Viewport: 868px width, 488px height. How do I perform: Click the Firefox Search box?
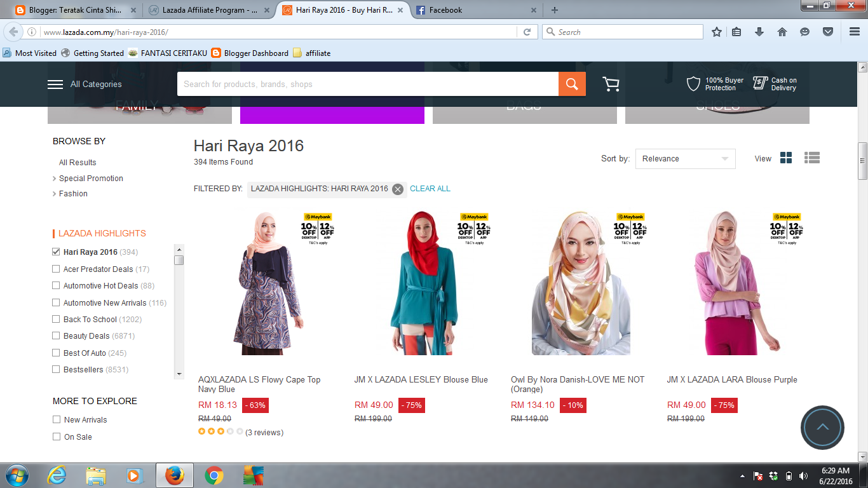623,32
